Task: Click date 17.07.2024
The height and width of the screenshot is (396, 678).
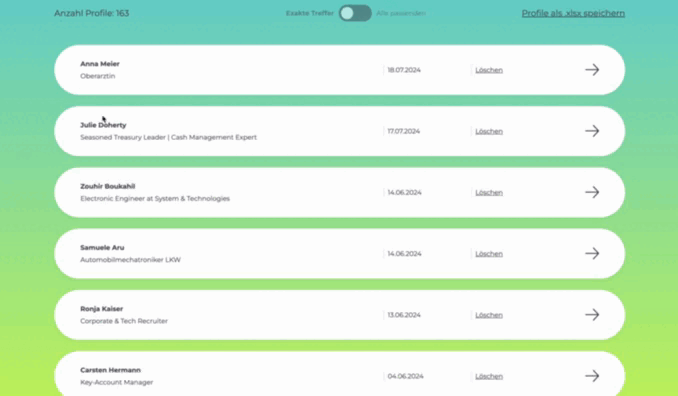Action: click(x=403, y=131)
